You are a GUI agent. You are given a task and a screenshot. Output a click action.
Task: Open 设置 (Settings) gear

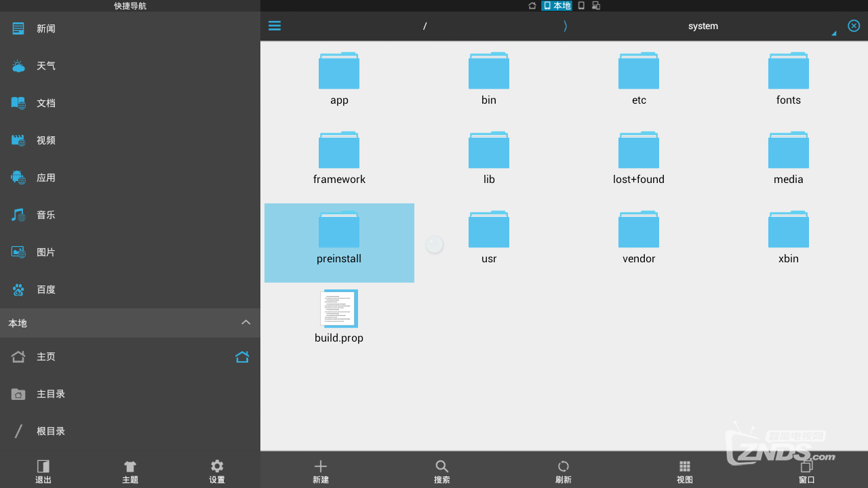pyautogui.click(x=217, y=471)
